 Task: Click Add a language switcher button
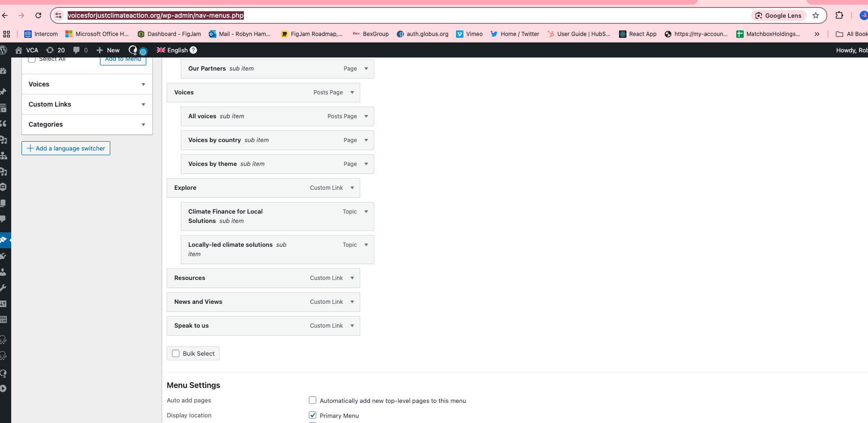[66, 148]
